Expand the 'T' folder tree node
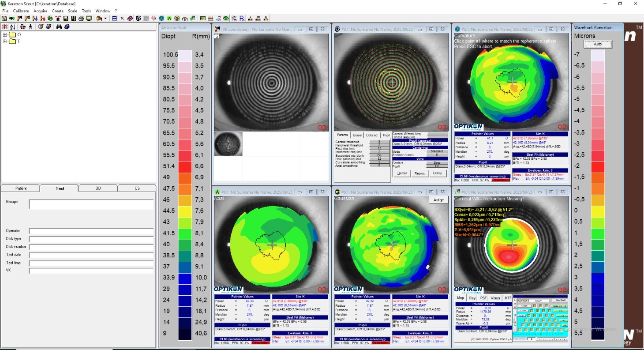The height and width of the screenshot is (350, 644). (5, 41)
